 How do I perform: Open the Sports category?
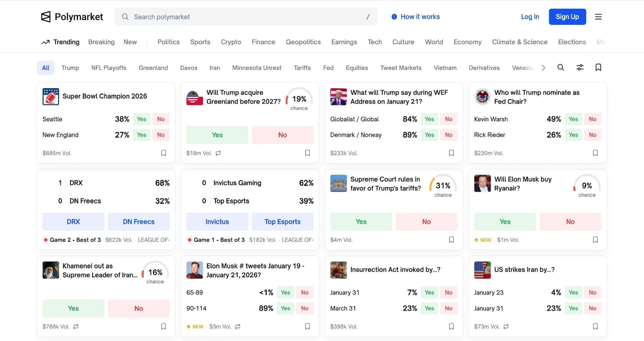[200, 42]
